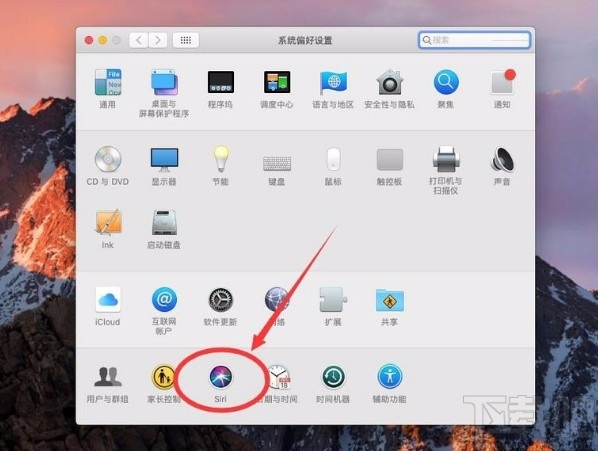The height and width of the screenshot is (451, 598).
Task: Open 桌面与屏幕保护程序 preferences
Action: [x=164, y=82]
